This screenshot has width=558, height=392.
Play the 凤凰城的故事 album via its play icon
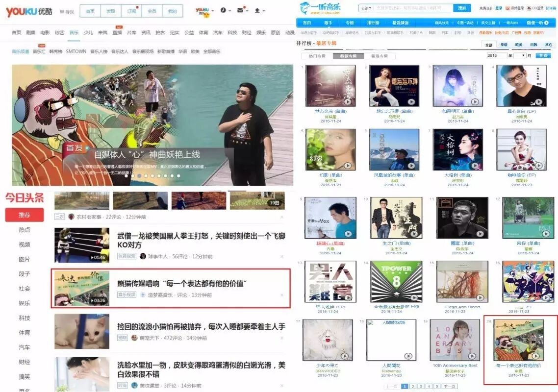(411, 166)
